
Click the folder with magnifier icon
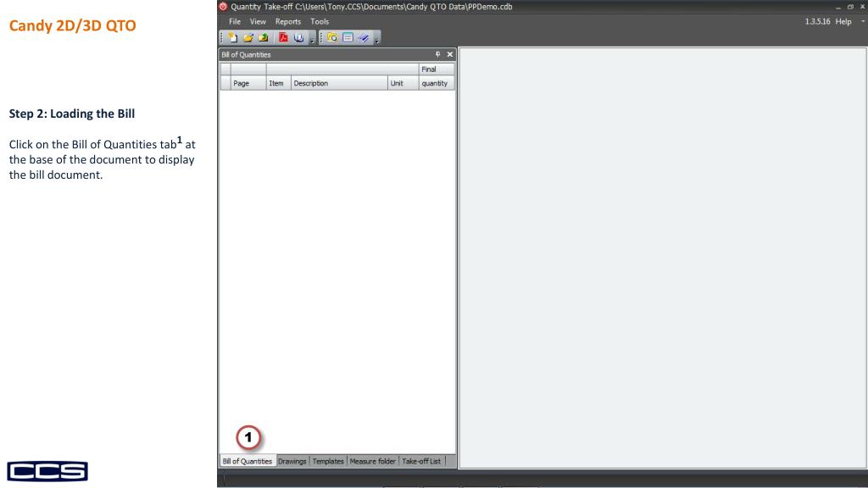click(x=332, y=37)
